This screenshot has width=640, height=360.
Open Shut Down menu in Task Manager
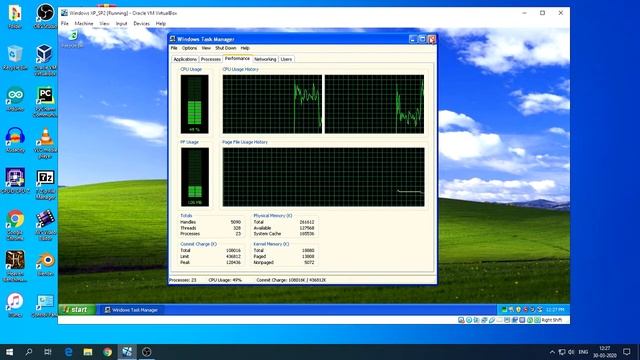[x=226, y=48]
